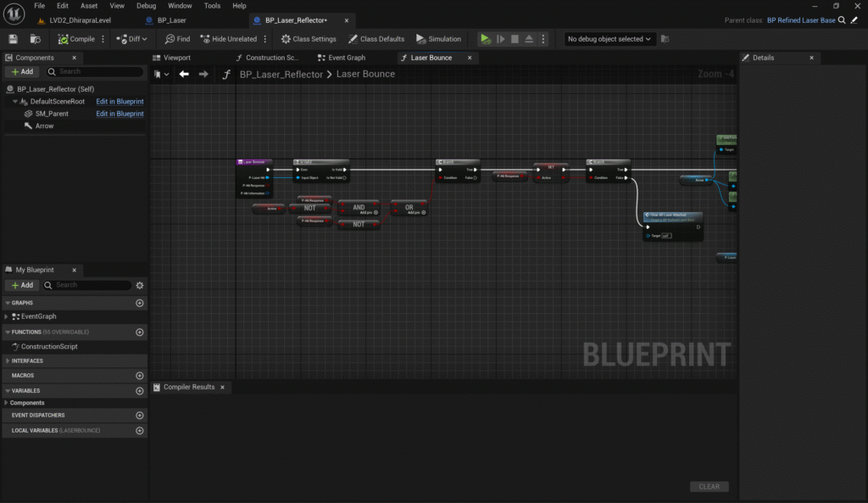Select the OR node in the graph
This screenshot has width=868, height=503.
point(409,209)
